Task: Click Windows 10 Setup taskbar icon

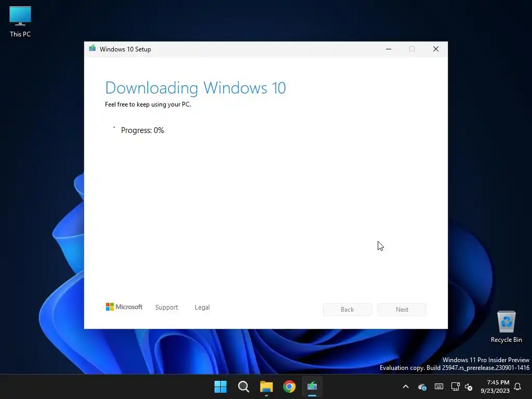Action: (x=312, y=387)
